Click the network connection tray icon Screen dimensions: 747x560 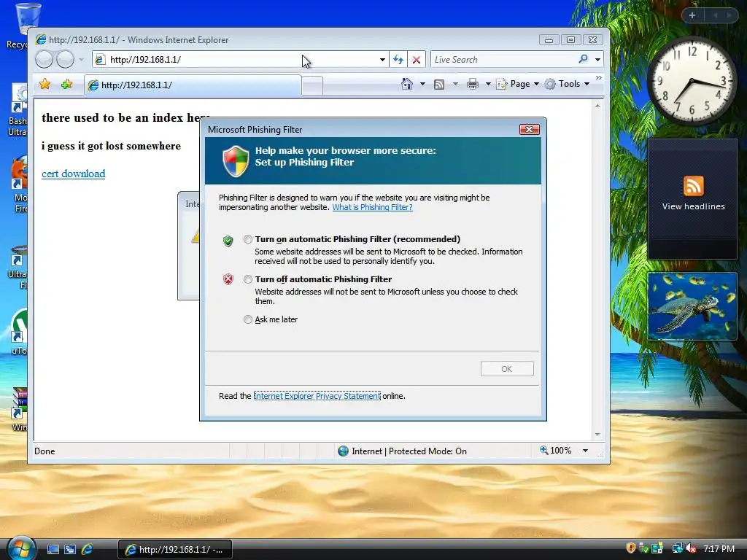click(677, 548)
